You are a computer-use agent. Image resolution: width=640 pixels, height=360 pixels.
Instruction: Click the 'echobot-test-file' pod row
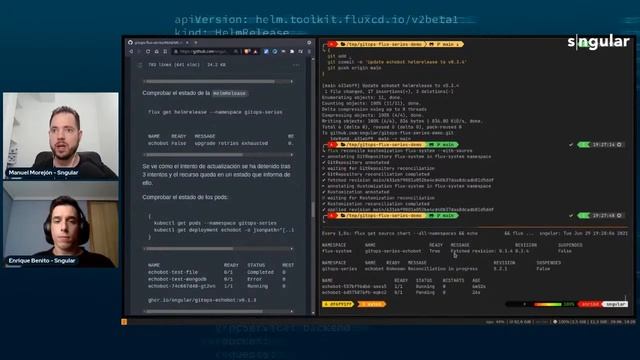(x=217, y=272)
